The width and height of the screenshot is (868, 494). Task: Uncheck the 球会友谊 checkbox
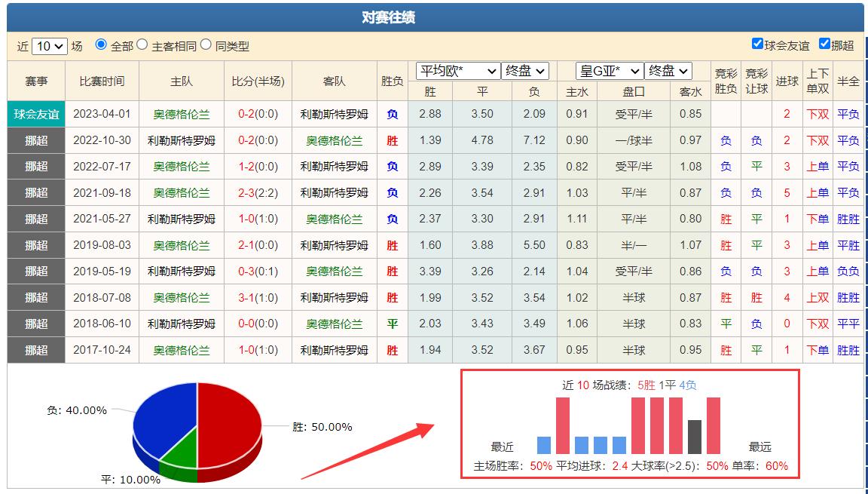(757, 44)
